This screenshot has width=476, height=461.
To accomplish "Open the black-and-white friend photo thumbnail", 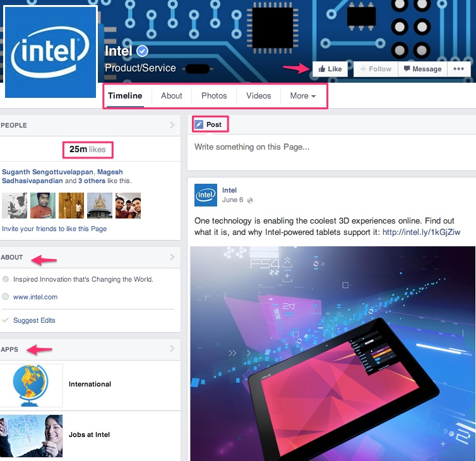I will (15, 206).
